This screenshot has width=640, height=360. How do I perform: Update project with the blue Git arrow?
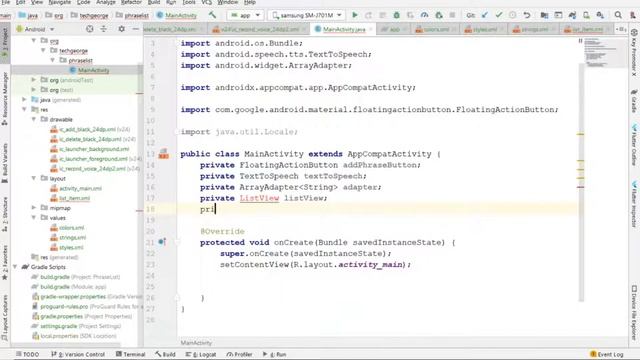point(484,15)
